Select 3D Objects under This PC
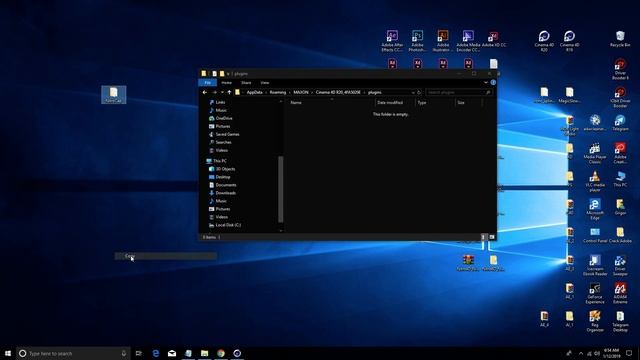Image resolution: width=640 pixels, height=360 pixels. point(222,169)
